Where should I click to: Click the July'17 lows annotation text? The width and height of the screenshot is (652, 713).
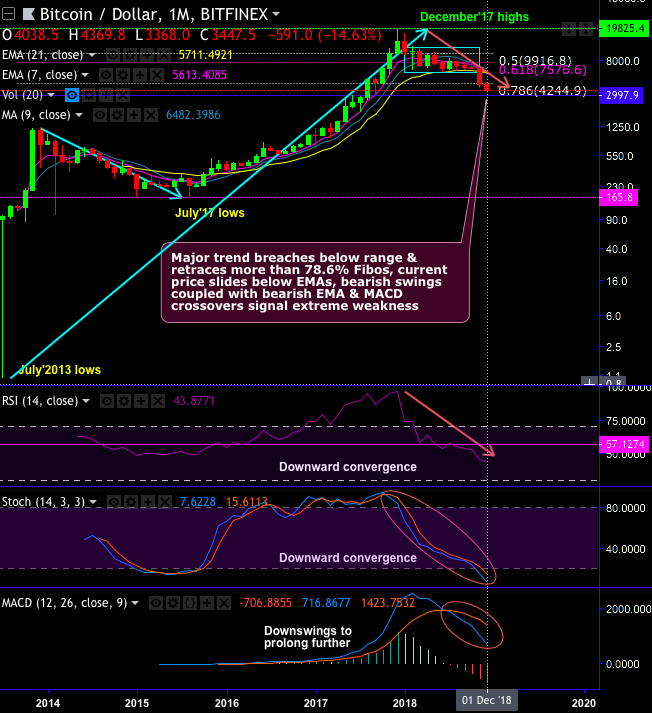click(x=210, y=213)
